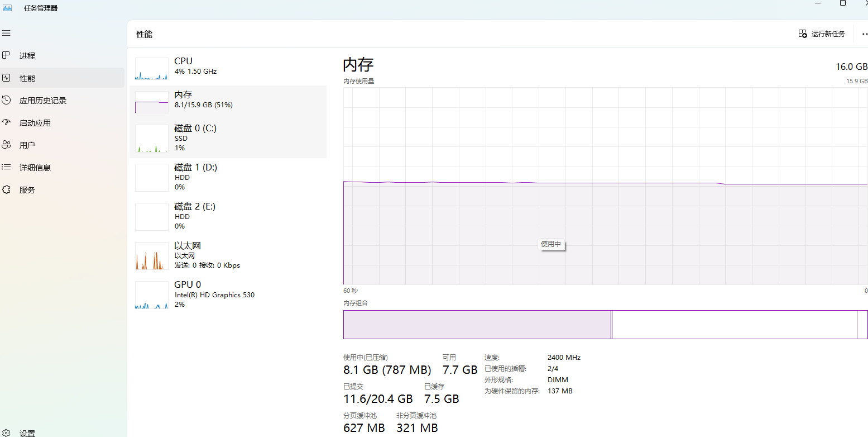Select 磁盘 1 (D:) HDD entry
Image resolution: width=868 pixels, height=437 pixels.
(x=228, y=177)
